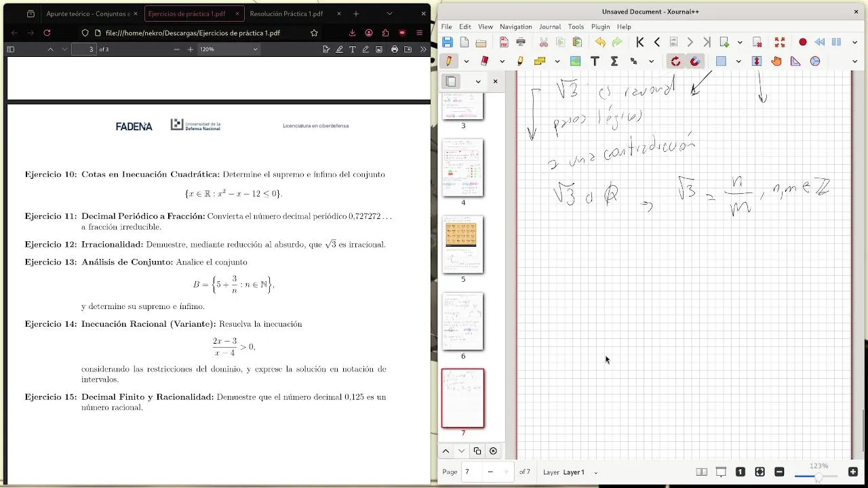Go to first page in Xournal++
Screen dimensions: 868x488
tap(640, 42)
